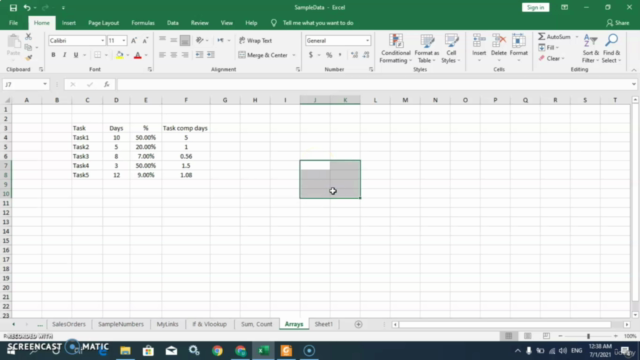Toggle Underline formatting

[76, 55]
